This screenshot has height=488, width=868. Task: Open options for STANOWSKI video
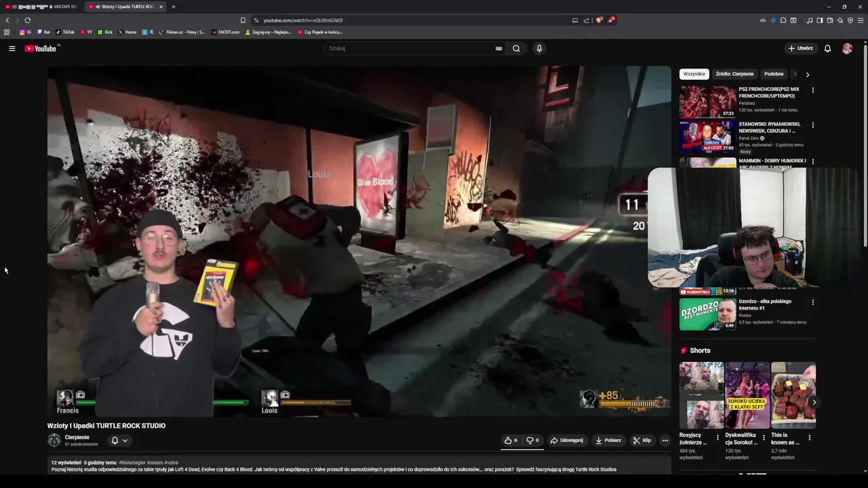pyautogui.click(x=812, y=125)
